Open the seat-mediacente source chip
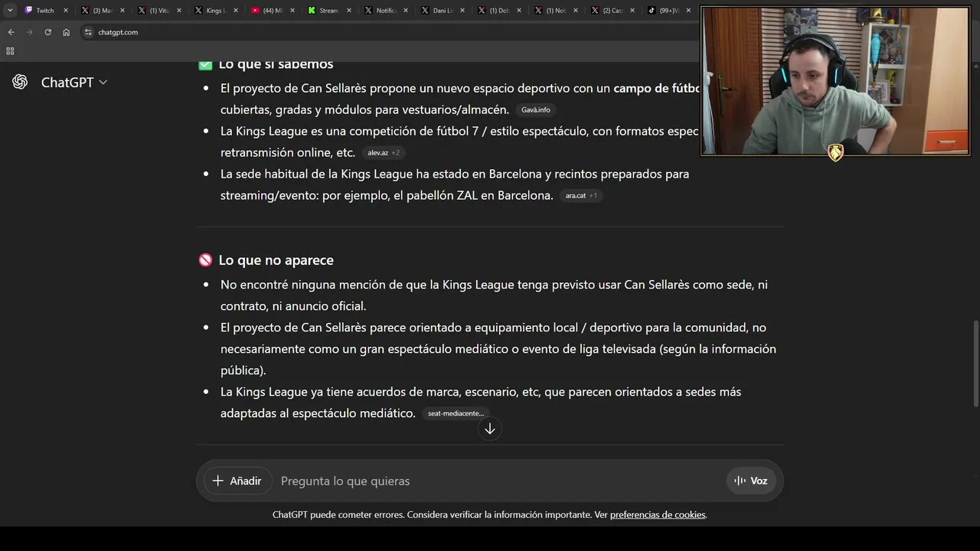The height and width of the screenshot is (551, 980). click(x=456, y=413)
